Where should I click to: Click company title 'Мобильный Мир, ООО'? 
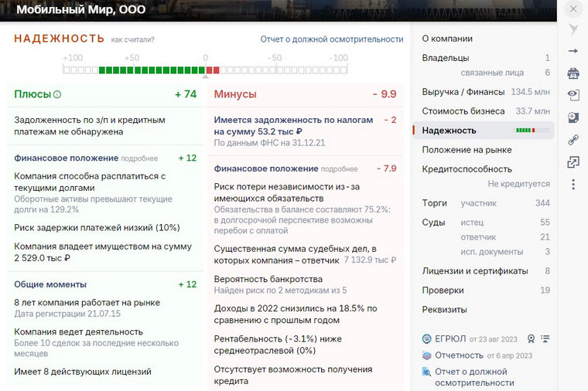pyautogui.click(x=81, y=9)
